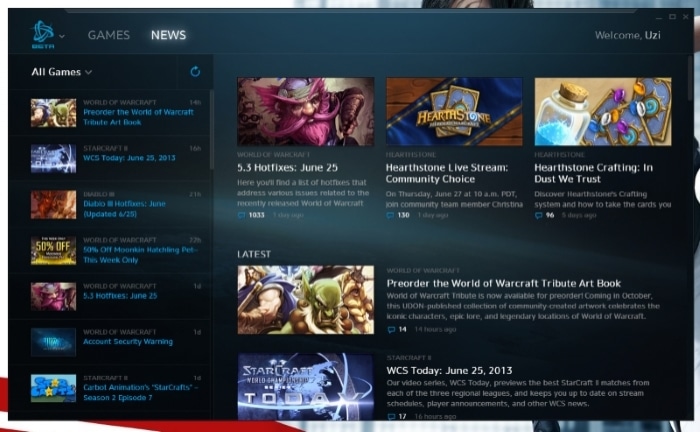The width and height of the screenshot is (700, 432).
Task: Open sidebar item 50% Off Moonkin Hatchling Pet
Action: [x=140, y=254]
